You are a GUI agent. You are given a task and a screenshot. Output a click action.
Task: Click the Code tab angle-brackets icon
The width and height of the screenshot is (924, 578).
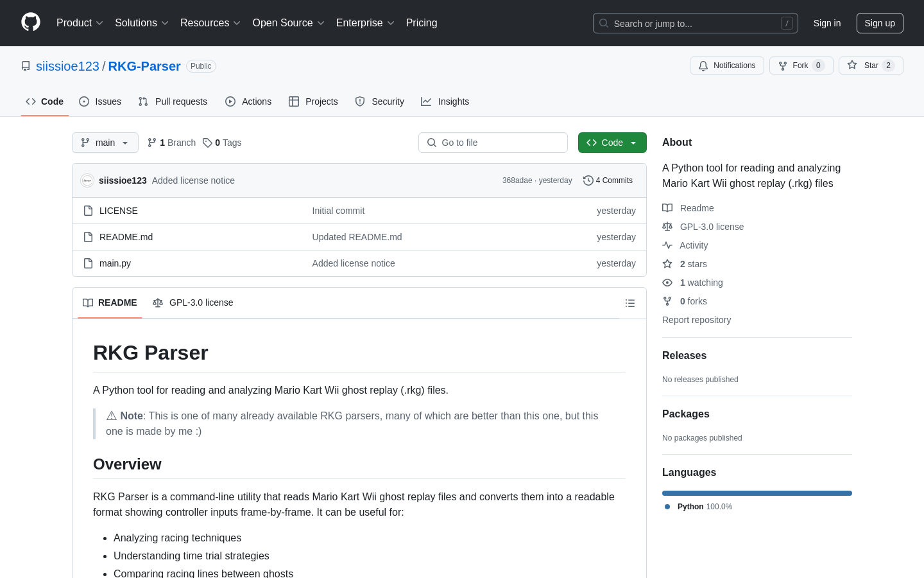click(31, 101)
